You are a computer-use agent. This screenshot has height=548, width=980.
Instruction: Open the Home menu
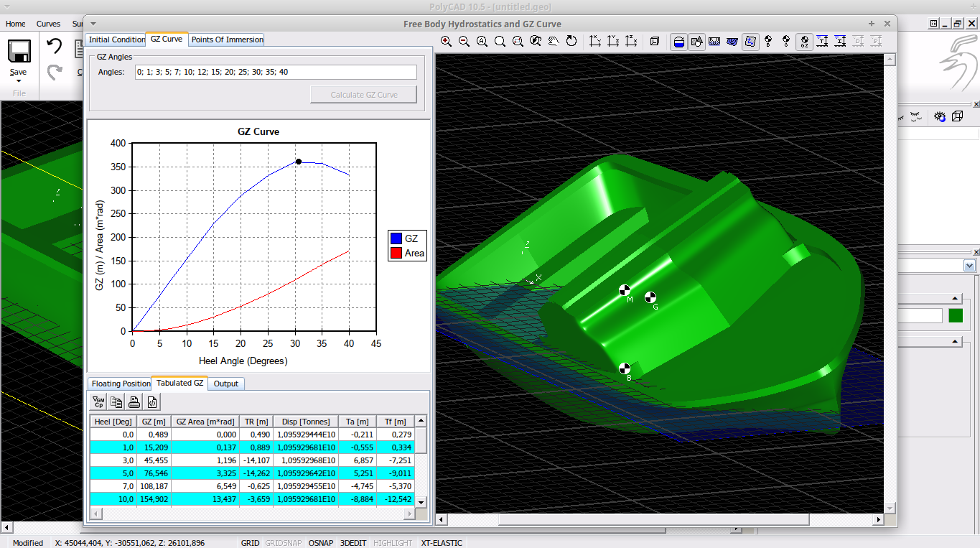click(15, 24)
